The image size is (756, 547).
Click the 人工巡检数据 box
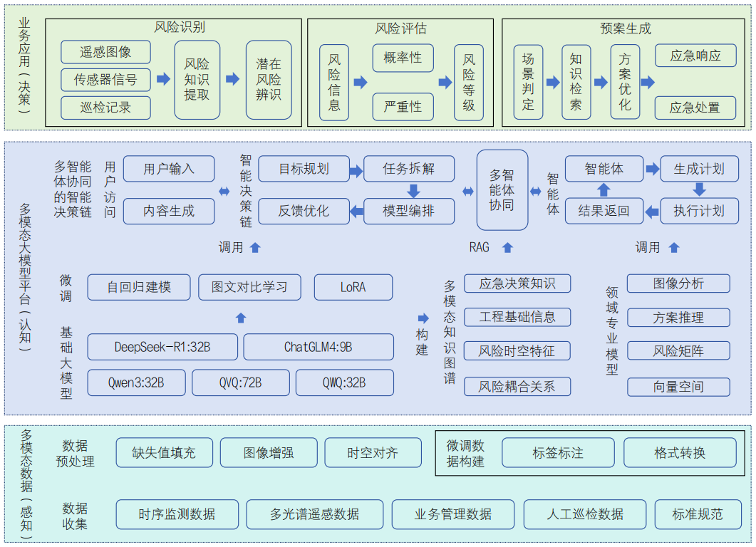585,514
